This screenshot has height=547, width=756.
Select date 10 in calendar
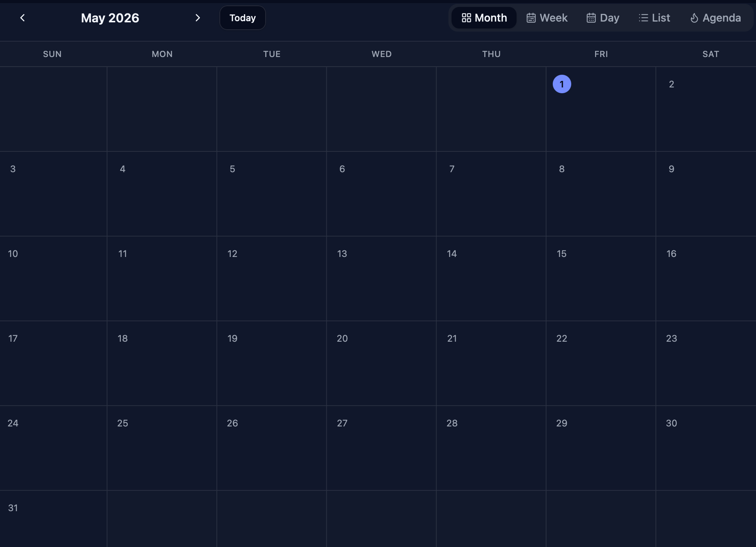click(x=13, y=253)
